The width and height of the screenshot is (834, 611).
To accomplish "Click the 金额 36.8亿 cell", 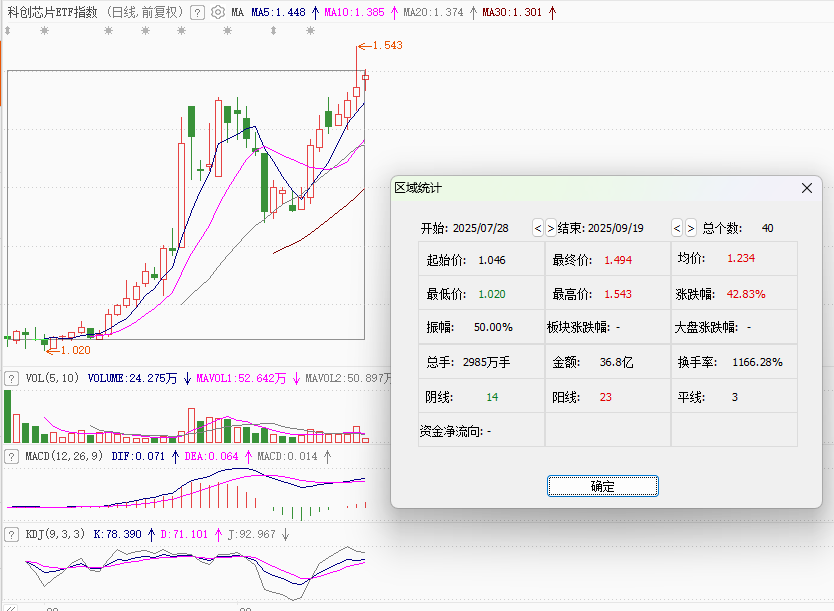I will click(607, 362).
